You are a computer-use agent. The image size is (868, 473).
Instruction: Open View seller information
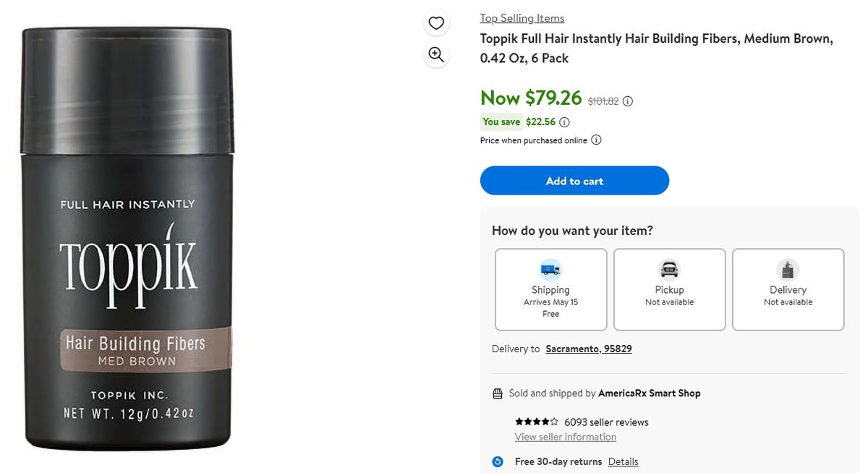point(565,436)
